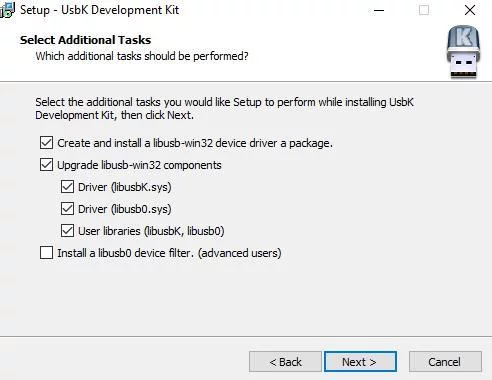
Task: Uncheck Create and install device driver package
Action: coord(46,143)
